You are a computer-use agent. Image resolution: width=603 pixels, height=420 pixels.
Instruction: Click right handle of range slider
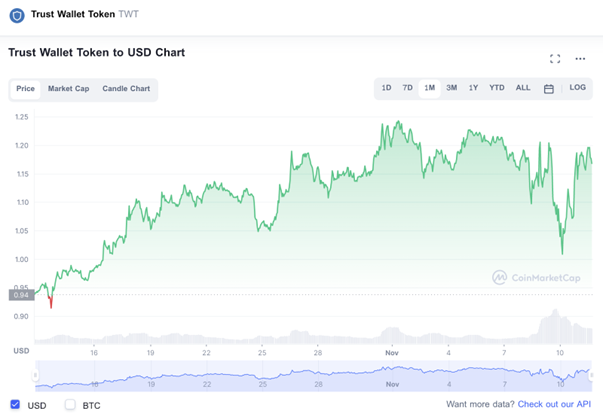pyautogui.click(x=591, y=376)
